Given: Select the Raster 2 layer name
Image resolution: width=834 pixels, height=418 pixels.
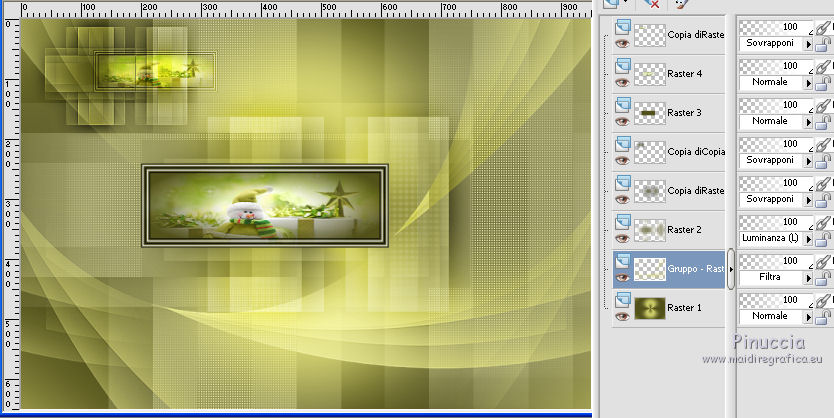Looking at the screenshot, I should pos(685,230).
